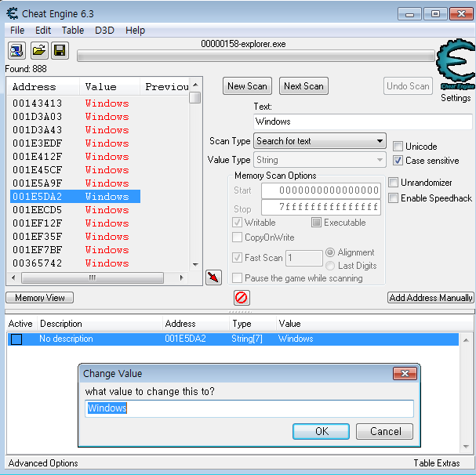Screen dimensions: 476x475
Task: Click the Next Scan button
Action: pyautogui.click(x=303, y=86)
